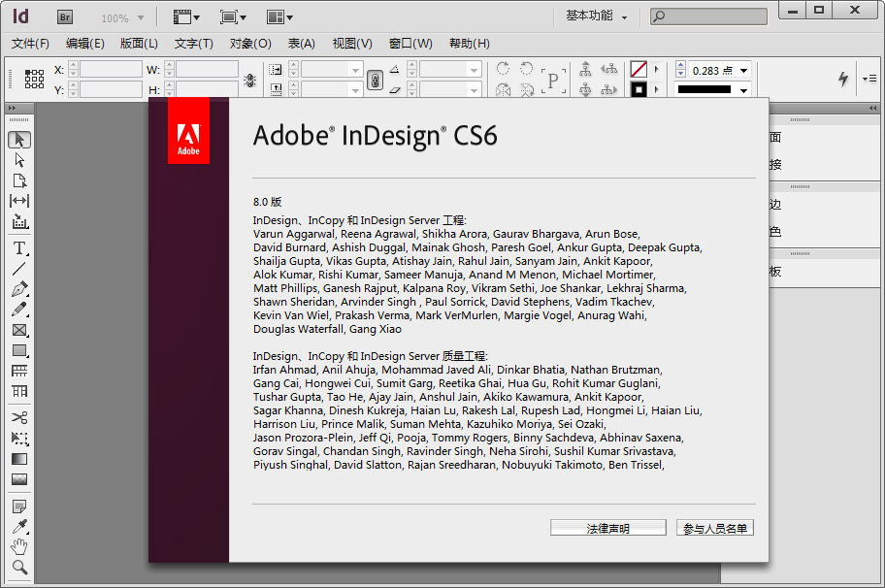Select the horizontal grid tool

coord(19,371)
